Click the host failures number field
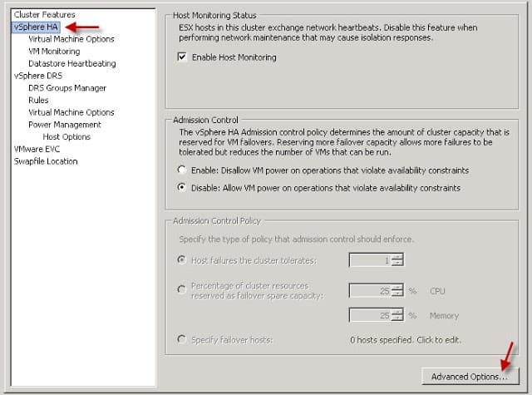Viewport: 532px width, 395px height. (x=370, y=260)
